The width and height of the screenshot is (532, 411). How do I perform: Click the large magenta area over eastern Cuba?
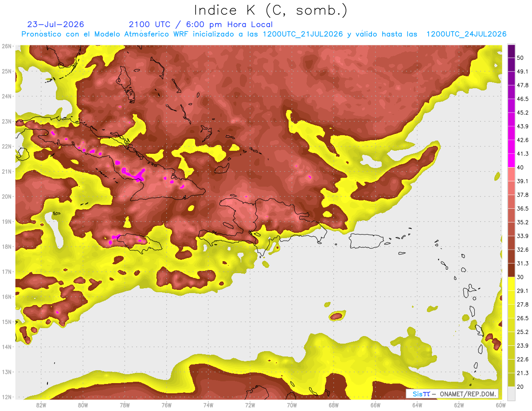[x=133, y=174]
